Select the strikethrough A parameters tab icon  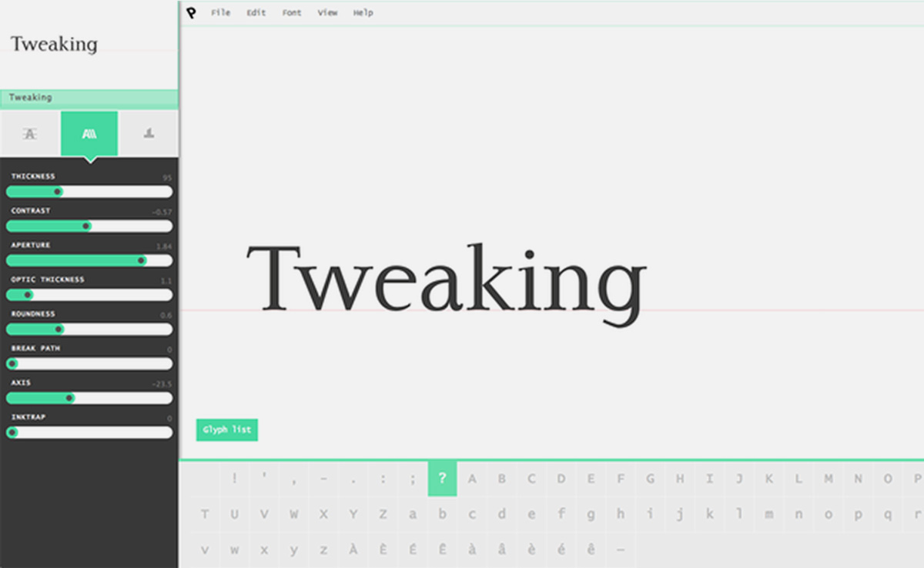click(x=30, y=134)
